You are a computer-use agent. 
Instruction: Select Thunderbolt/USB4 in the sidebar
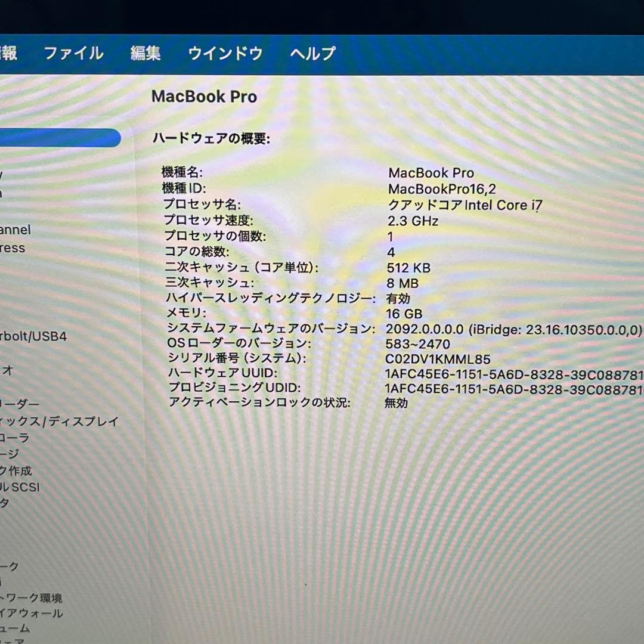point(36,336)
